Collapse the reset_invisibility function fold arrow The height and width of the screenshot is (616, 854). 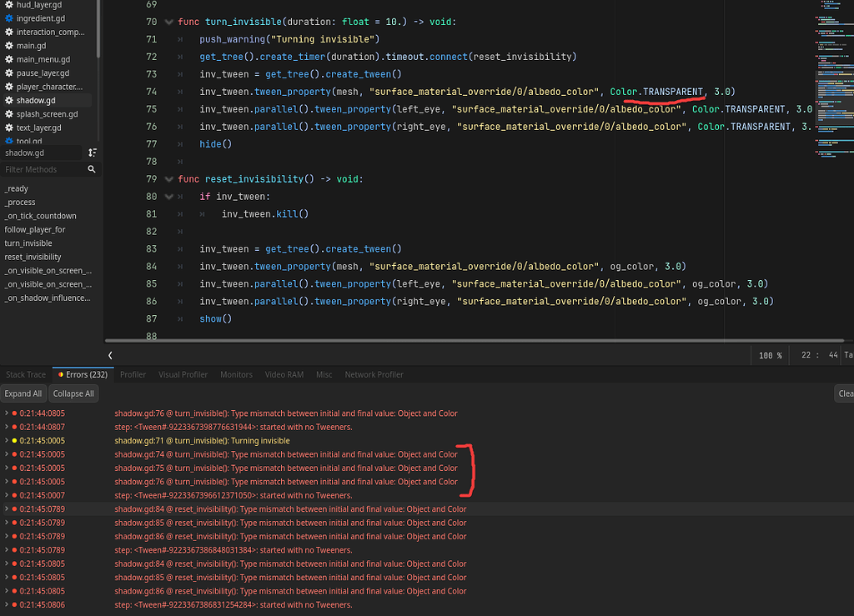tap(169, 178)
